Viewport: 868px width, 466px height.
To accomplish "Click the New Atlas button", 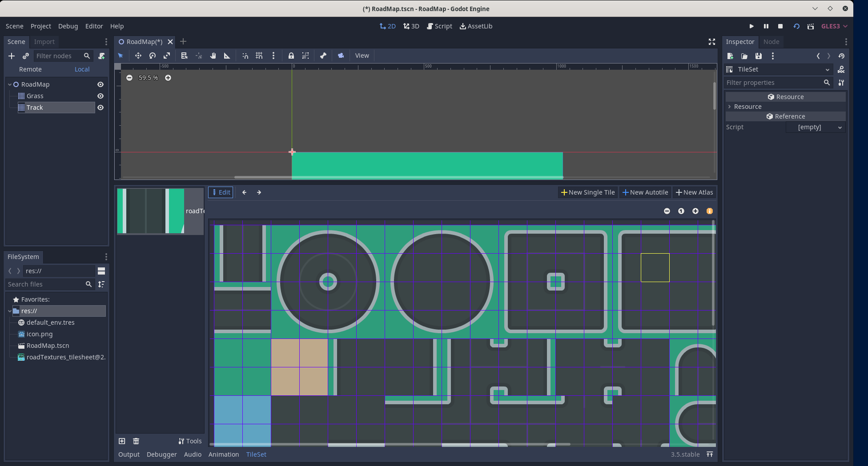I will click(x=694, y=192).
